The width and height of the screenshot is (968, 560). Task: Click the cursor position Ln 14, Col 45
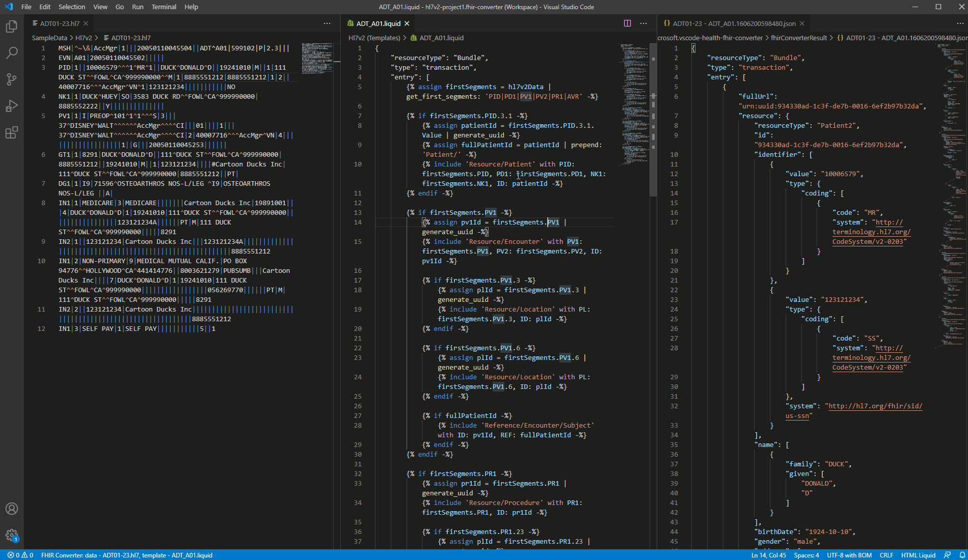(768, 555)
